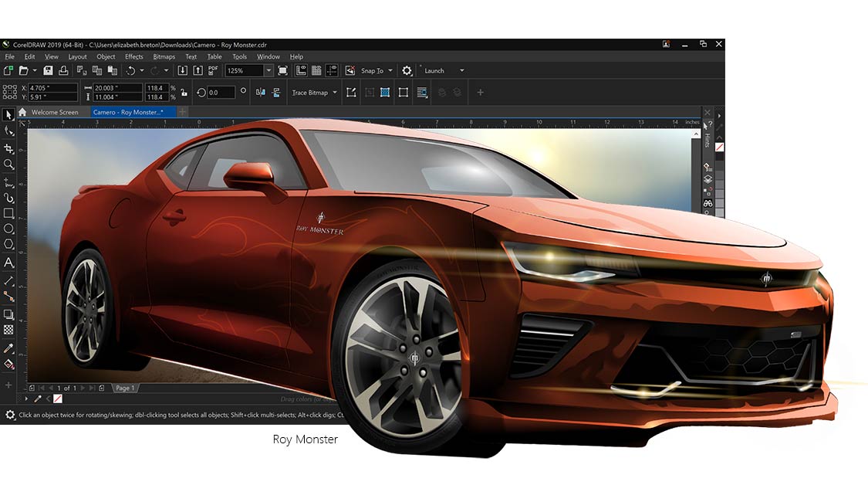Toggle Show Rulers button
This screenshot has height=502, width=868.
click(x=301, y=71)
